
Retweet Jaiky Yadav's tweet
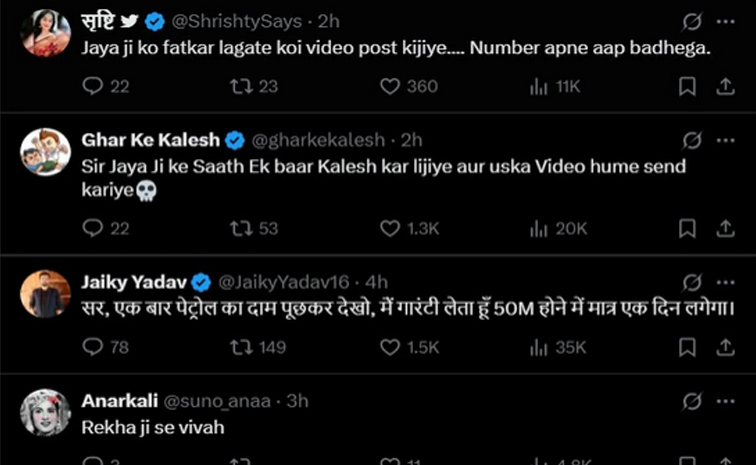click(240, 347)
